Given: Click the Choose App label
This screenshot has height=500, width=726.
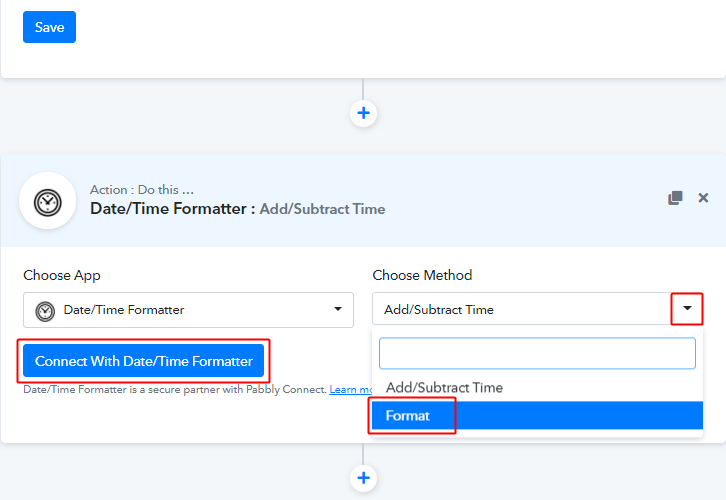Looking at the screenshot, I should tap(62, 275).
